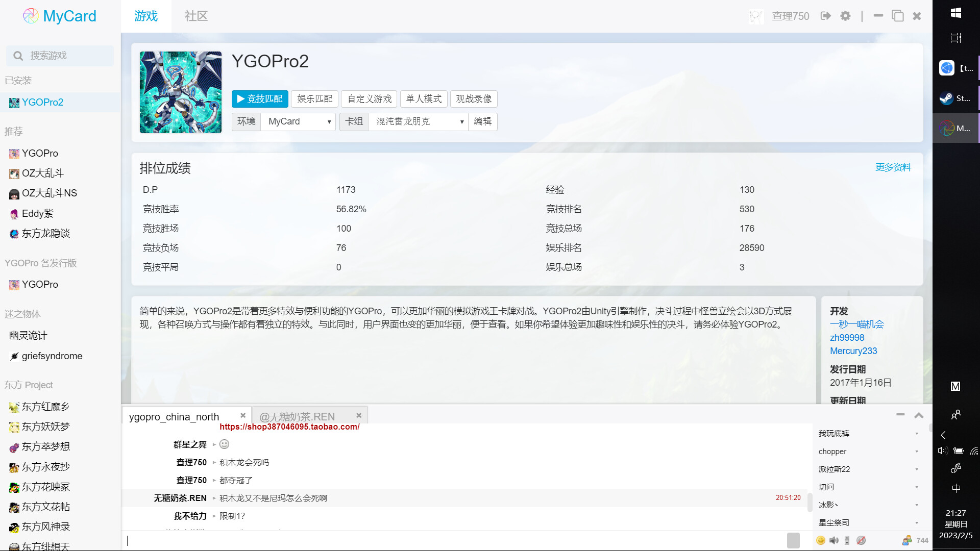This screenshot has width=980, height=551.
Task: Click the 编辑 deck button
Action: point(483,121)
